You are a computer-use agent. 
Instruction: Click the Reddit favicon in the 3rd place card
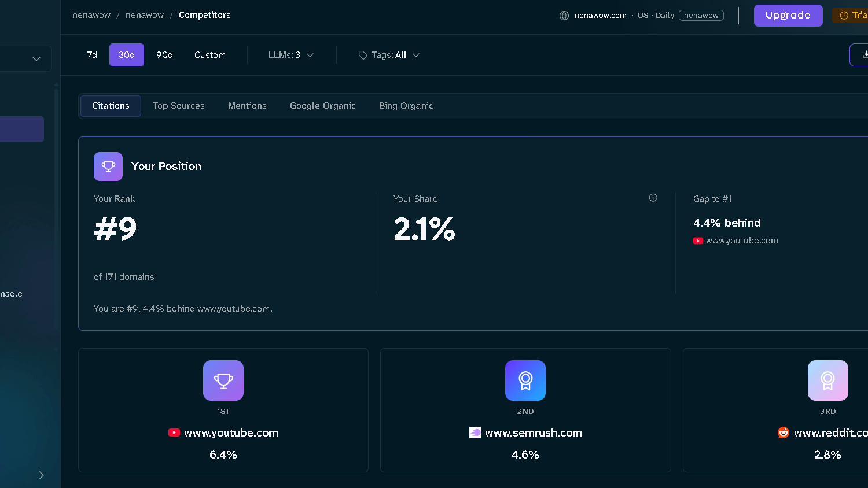click(x=784, y=432)
